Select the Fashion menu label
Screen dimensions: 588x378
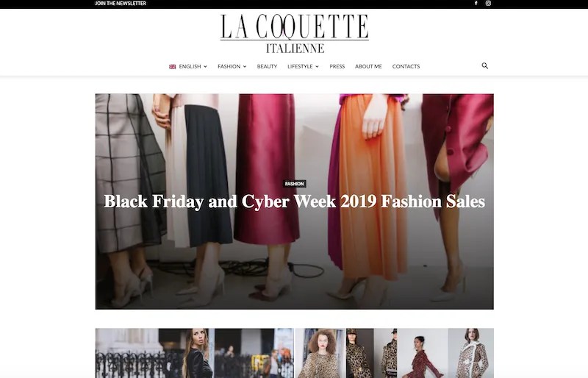point(229,66)
